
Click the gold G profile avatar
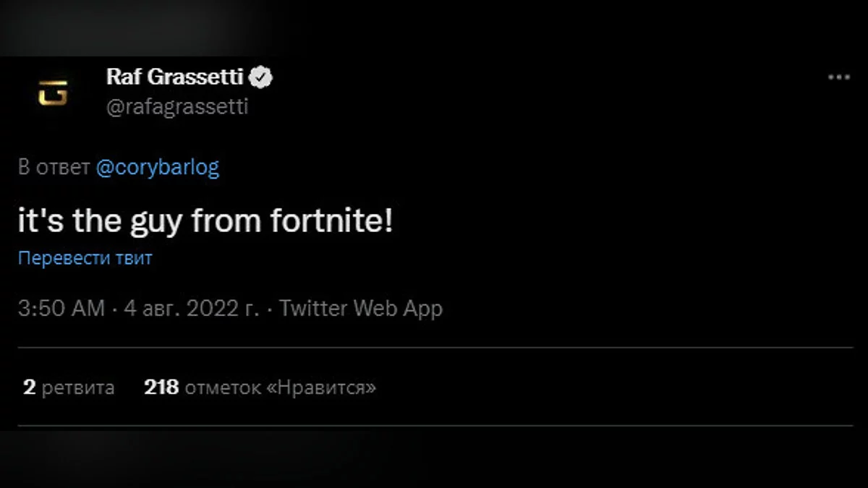pyautogui.click(x=52, y=93)
